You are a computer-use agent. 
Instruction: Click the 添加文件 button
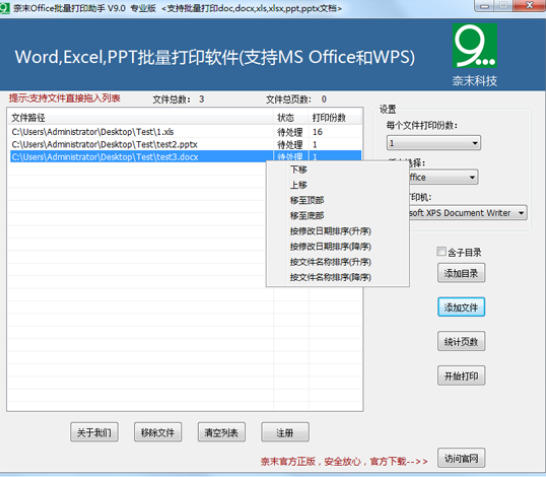coord(461,307)
